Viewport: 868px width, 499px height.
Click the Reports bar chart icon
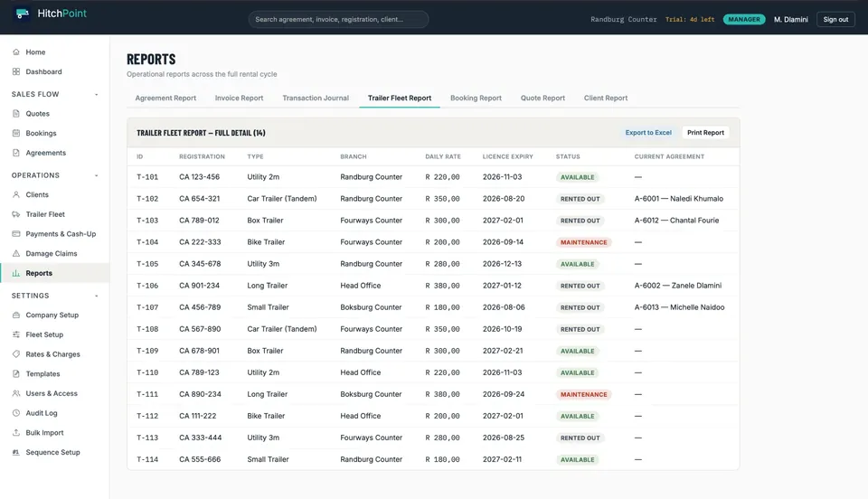[16, 273]
